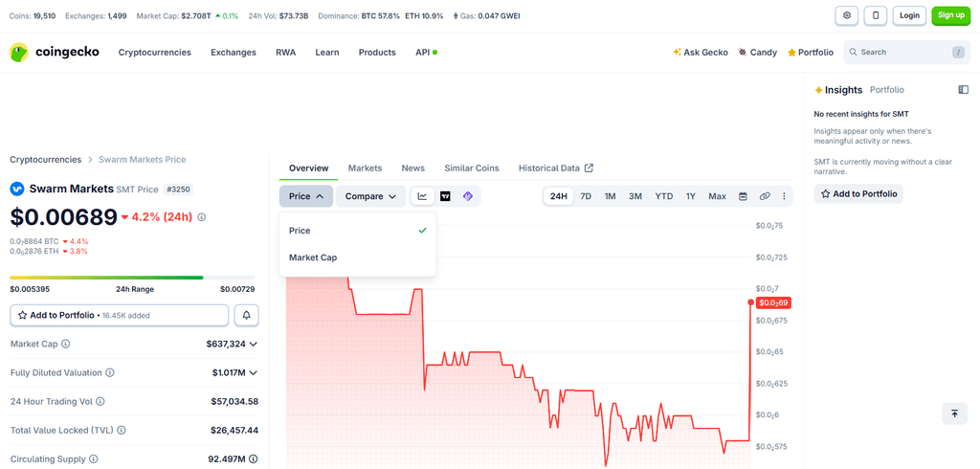
Task: Select 1Y time range
Action: click(x=691, y=196)
